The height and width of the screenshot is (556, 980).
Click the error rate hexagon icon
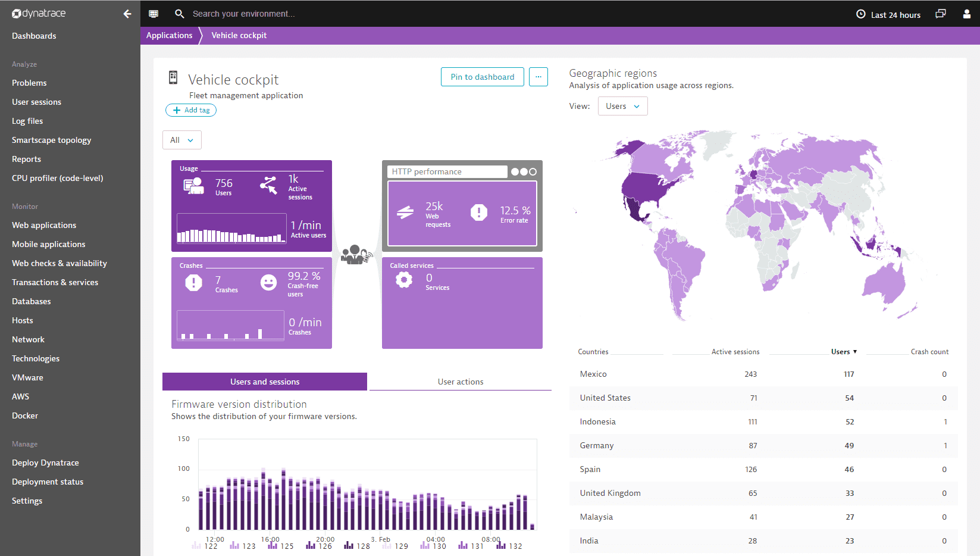(x=479, y=212)
